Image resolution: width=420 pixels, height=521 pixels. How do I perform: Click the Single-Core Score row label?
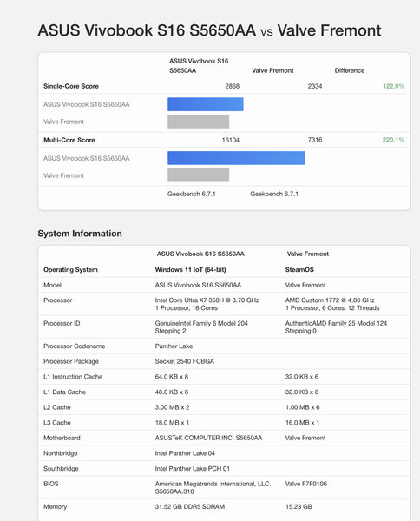71,86
